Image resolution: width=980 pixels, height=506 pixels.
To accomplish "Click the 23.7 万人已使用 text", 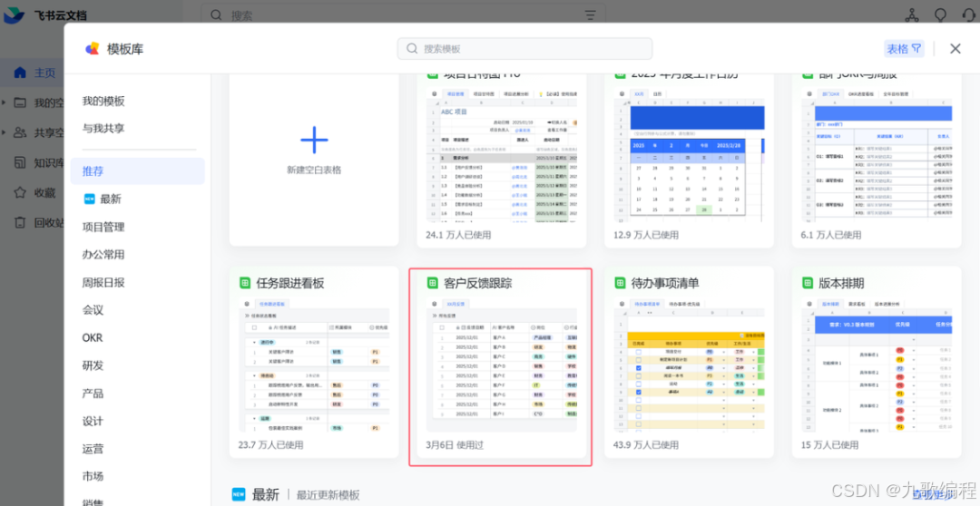I will (x=270, y=444).
